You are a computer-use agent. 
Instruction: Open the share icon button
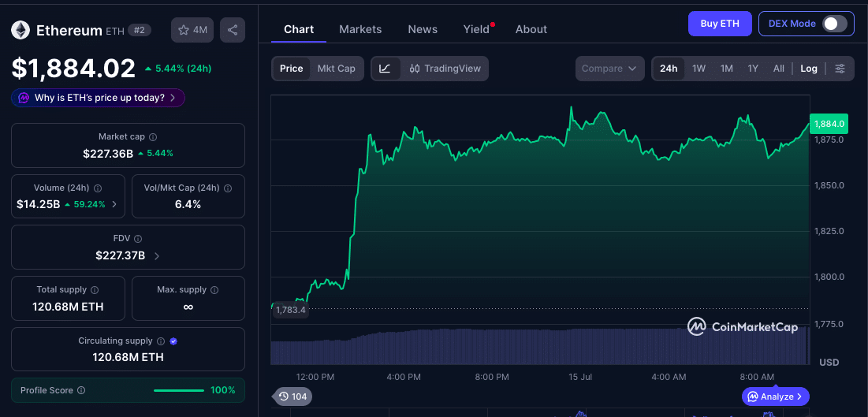coord(233,30)
